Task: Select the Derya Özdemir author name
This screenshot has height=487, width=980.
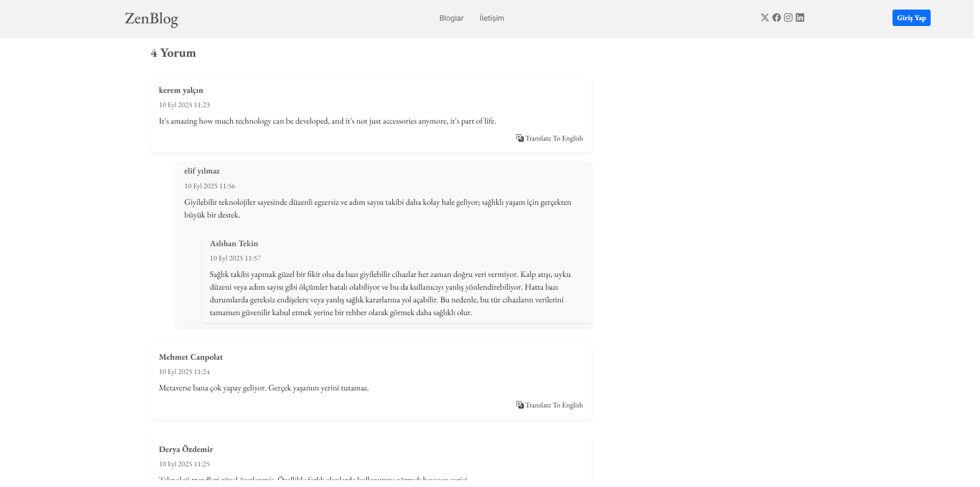Action: pyautogui.click(x=186, y=449)
